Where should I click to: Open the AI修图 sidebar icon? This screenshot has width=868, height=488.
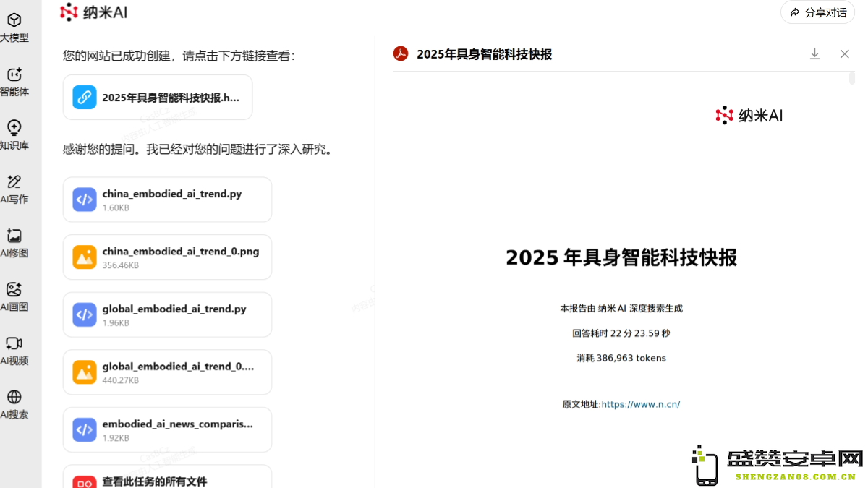coord(14,236)
